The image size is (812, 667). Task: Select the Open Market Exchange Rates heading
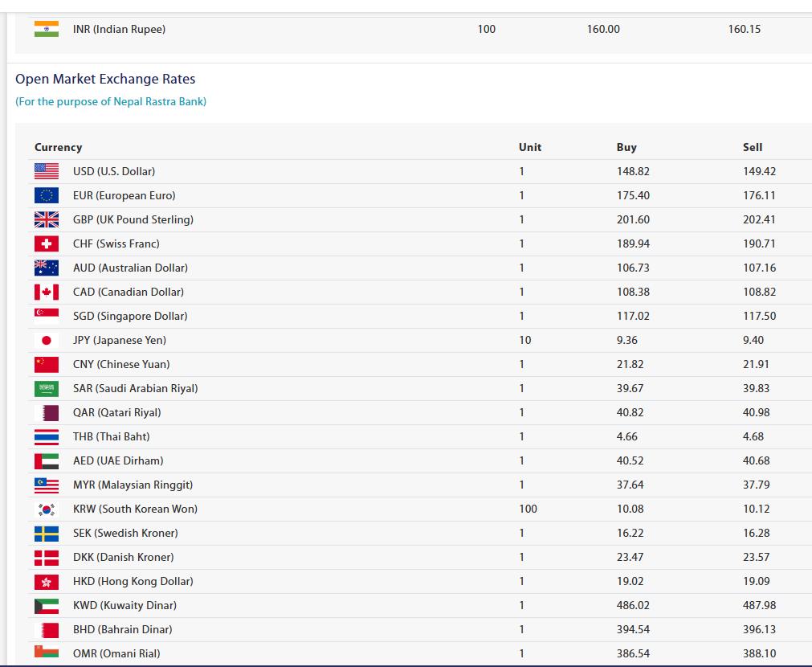(x=105, y=79)
